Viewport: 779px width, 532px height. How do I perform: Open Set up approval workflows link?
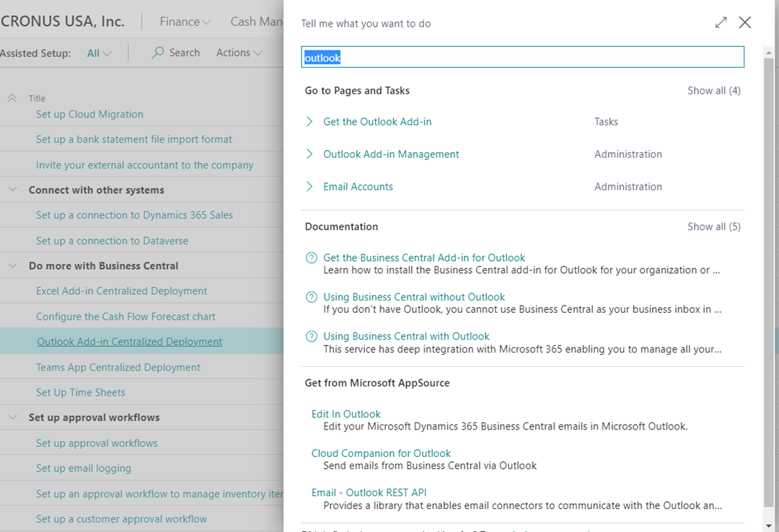click(97, 443)
